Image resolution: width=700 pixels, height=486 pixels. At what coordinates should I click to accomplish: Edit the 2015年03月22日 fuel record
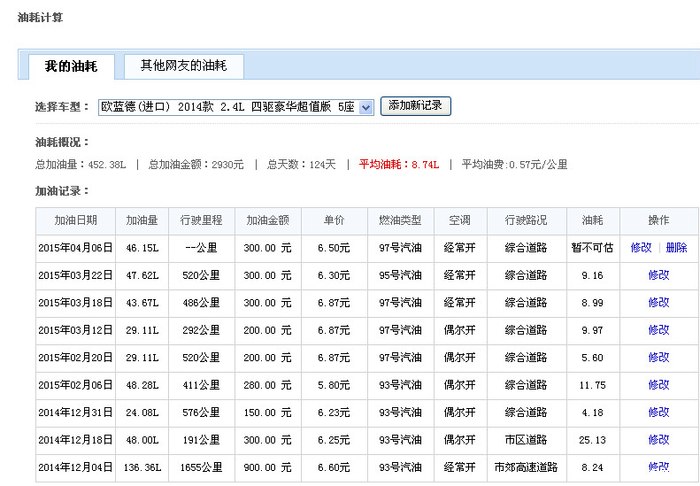point(658,275)
